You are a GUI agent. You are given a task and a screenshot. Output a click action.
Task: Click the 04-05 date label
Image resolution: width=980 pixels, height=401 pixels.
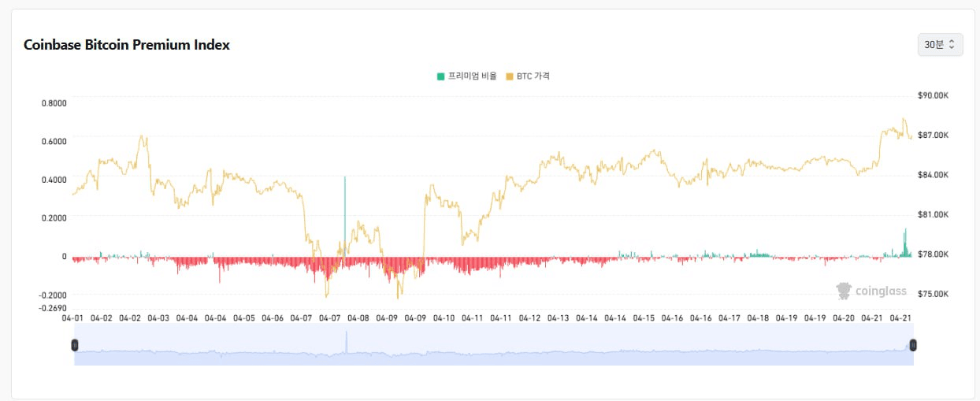tap(244, 318)
